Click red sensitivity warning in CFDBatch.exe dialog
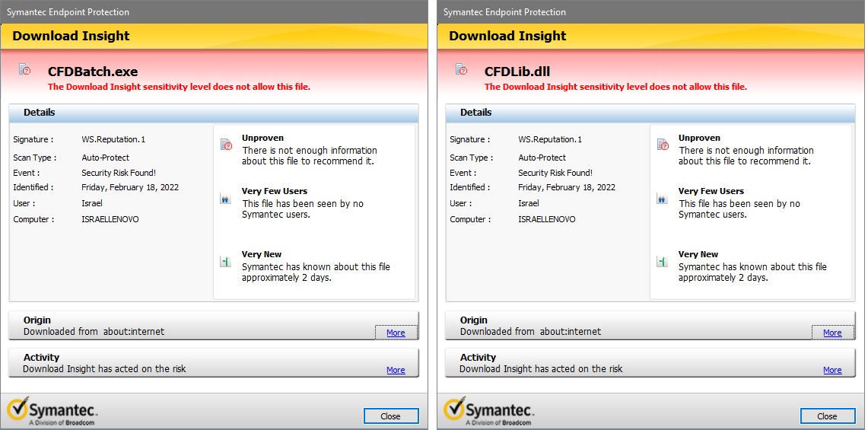Screen dimensions: 868x430 [x=180, y=87]
